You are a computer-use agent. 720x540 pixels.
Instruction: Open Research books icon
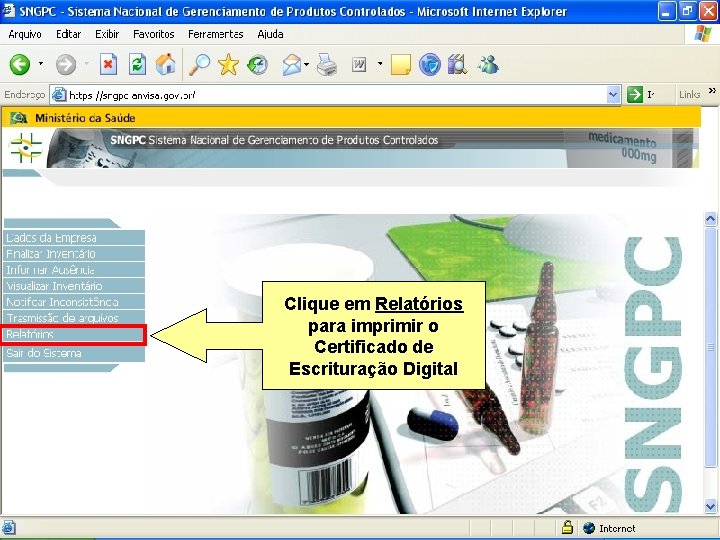[457, 64]
